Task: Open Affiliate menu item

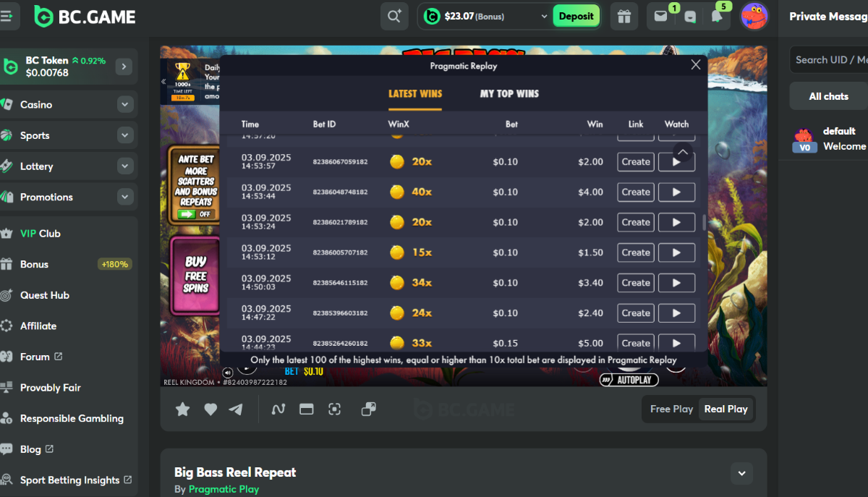Action: [x=68, y=326]
